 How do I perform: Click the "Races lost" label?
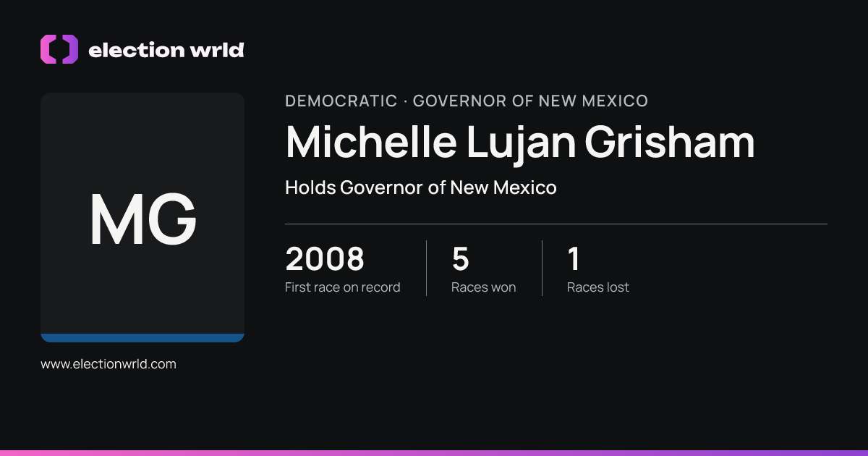(598, 287)
